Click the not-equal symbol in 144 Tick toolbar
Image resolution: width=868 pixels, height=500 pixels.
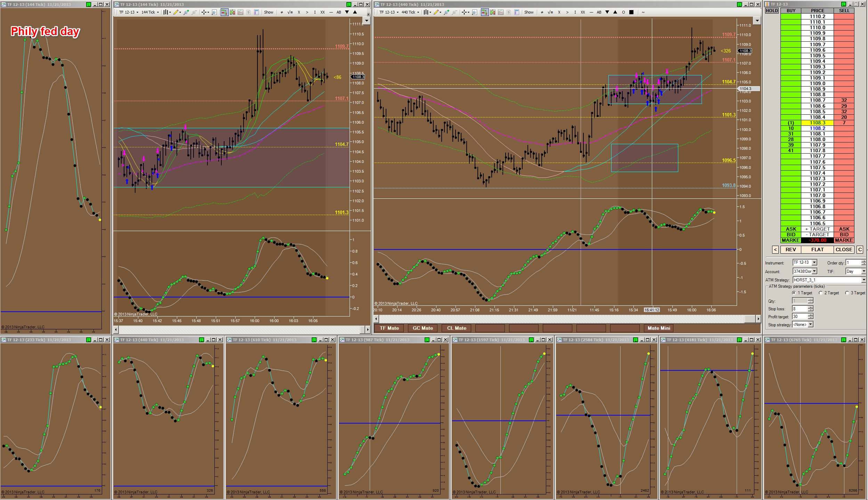[282, 12]
